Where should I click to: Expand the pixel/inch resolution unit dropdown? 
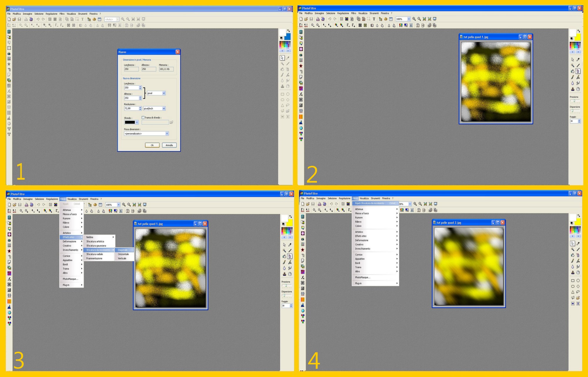(x=164, y=109)
